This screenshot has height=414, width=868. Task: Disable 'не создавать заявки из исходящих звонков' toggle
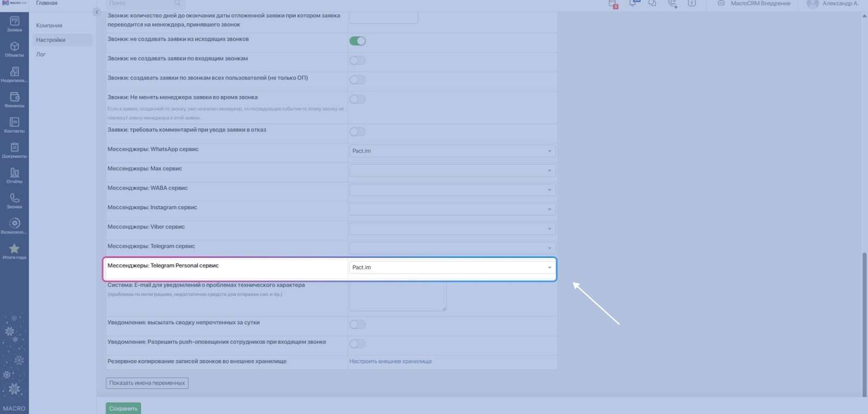coord(358,41)
